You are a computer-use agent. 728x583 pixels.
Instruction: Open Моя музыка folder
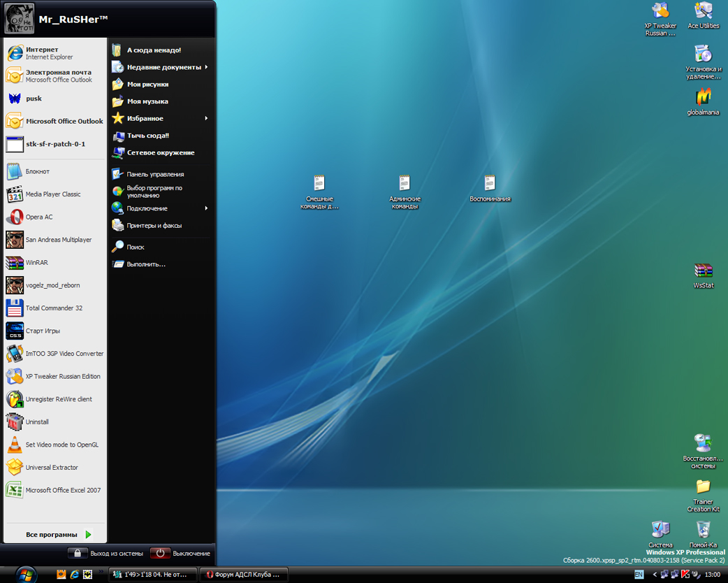[161, 101]
